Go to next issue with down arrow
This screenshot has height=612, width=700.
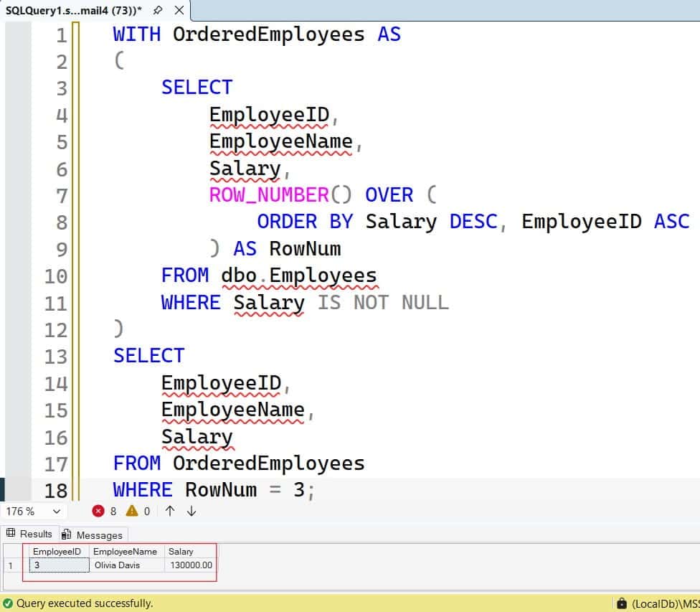191,511
